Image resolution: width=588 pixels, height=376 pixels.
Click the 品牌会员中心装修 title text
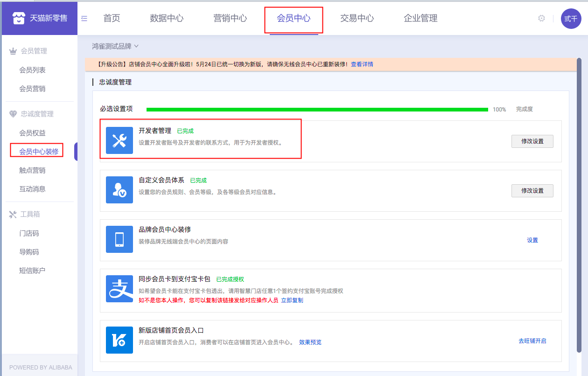click(x=165, y=230)
